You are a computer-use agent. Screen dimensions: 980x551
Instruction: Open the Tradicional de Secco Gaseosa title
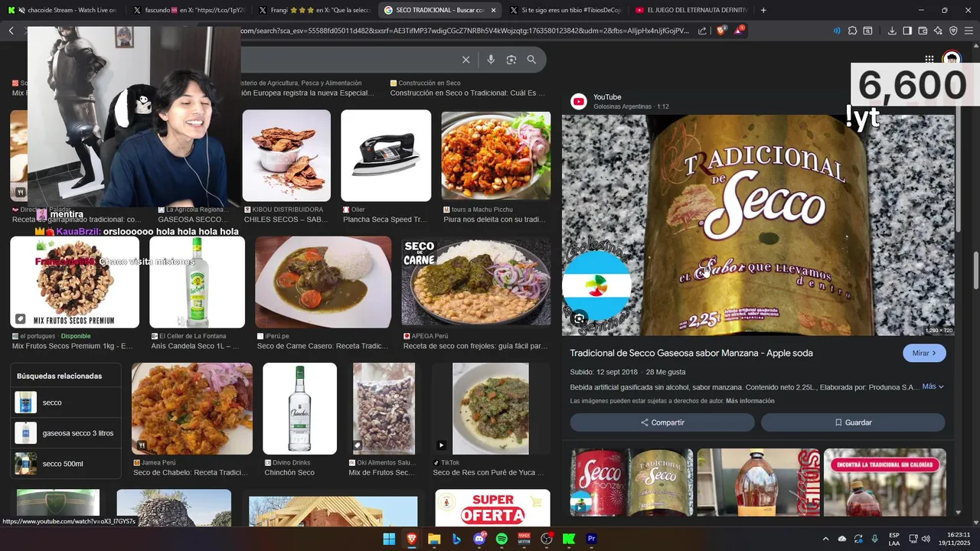(691, 353)
